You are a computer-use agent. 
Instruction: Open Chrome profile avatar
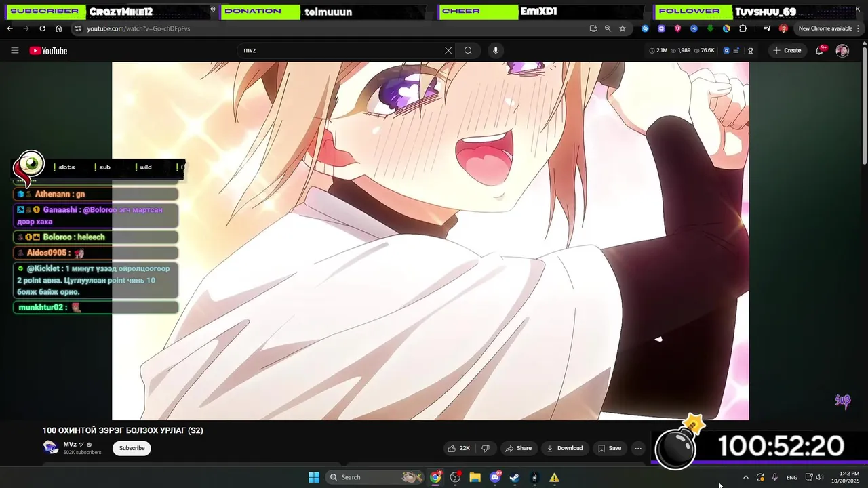tap(783, 28)
